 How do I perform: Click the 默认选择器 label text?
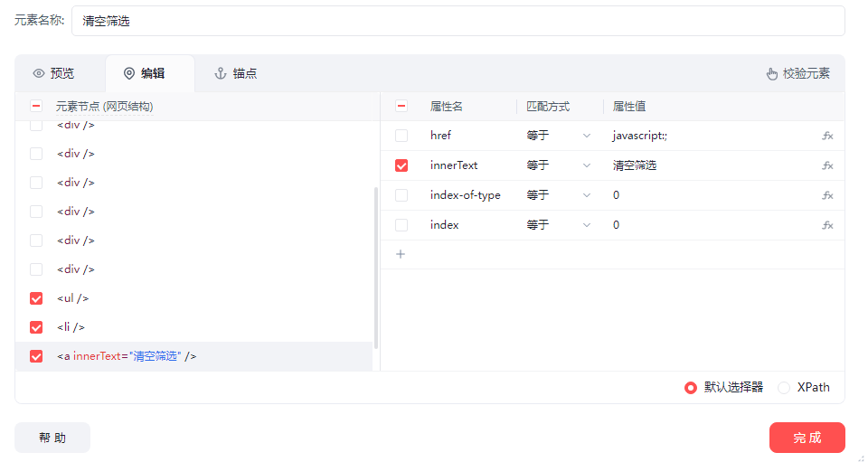pyautogui.click(x=733, y=387)
